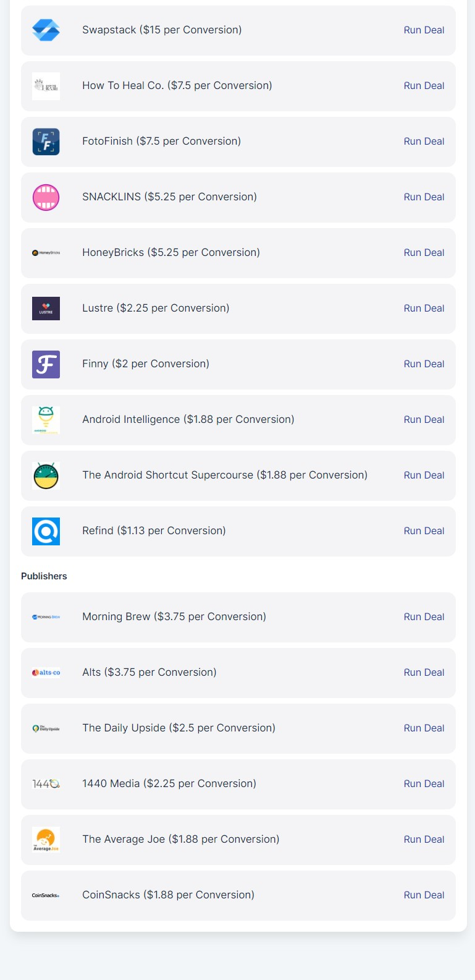This screenshot has height=980, width=475.
Task: Run the CoinSnacks deal
Action: coord(424,895)
